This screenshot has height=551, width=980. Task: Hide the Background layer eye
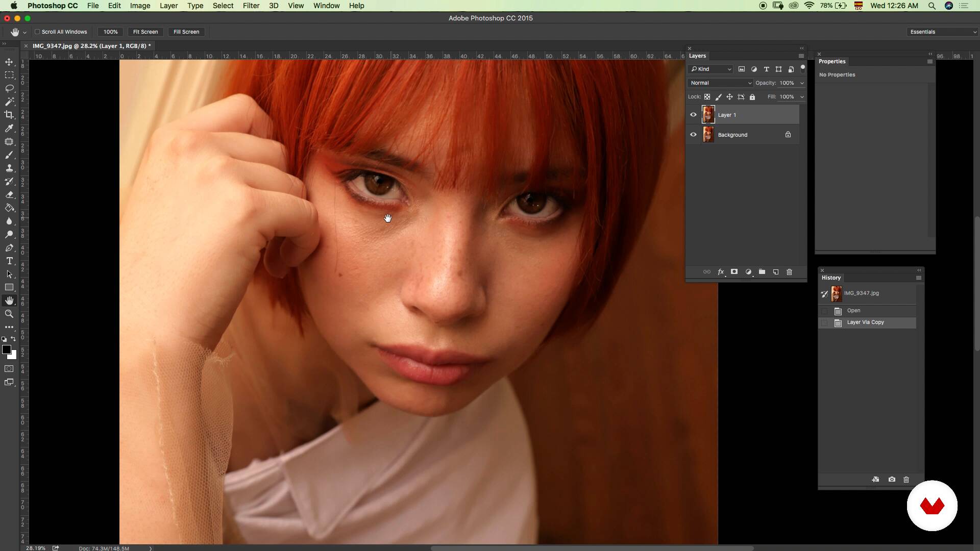tap(693, 135)
